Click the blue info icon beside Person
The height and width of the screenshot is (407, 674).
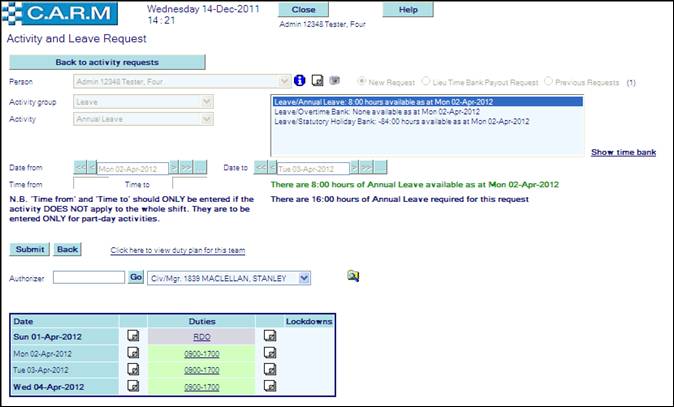(x=299, y=80)
